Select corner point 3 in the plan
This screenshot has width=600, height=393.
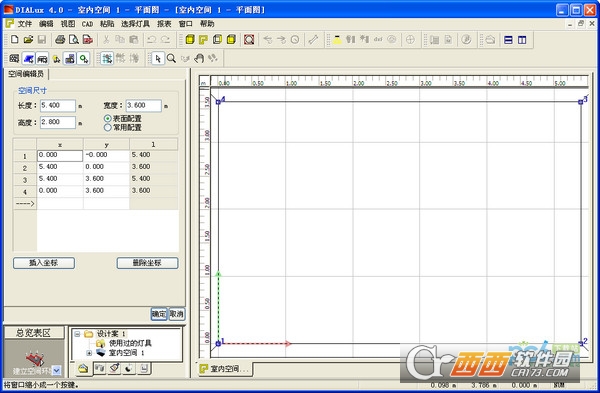pyautogui.click(x=580, y=101)
